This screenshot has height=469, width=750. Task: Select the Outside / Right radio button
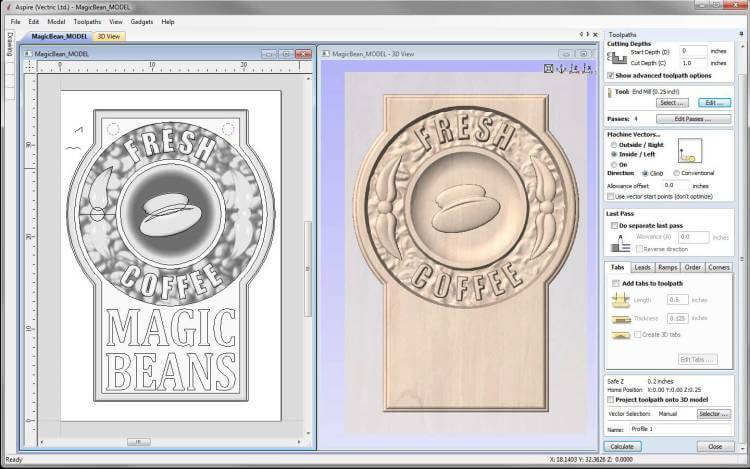pos(614,145)
